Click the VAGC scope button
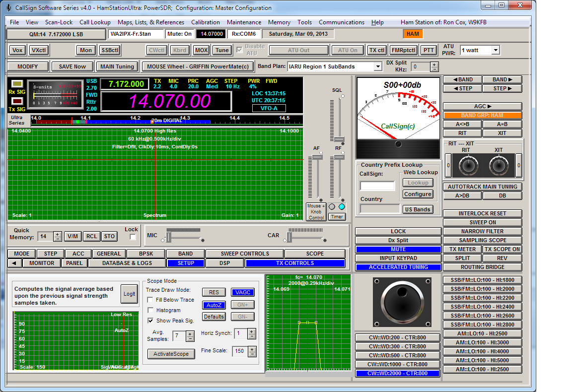Screen dimensions: 572x392 243,292
